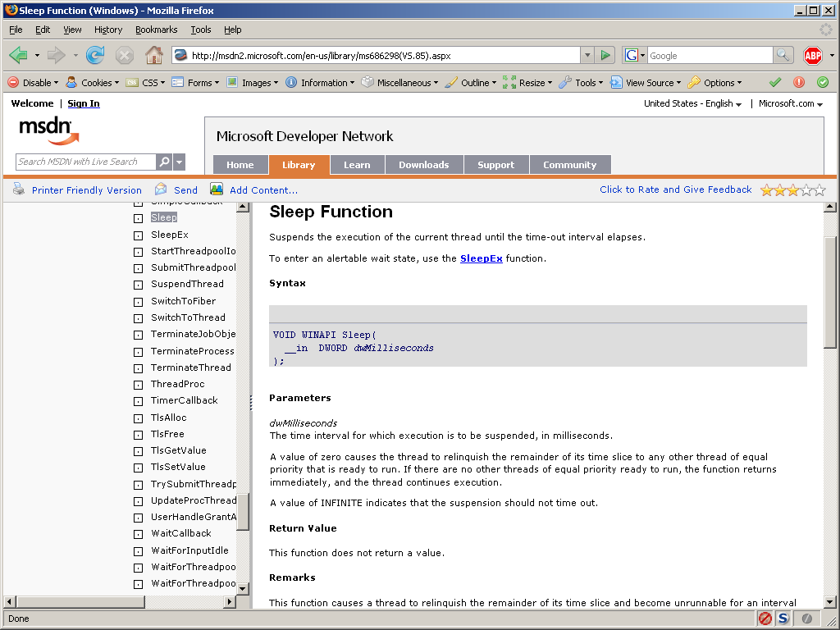The width and height of the screenshot is (840, 630).
Task: Open the Tools developer toolbar dropdown
Action: (581, 83)
